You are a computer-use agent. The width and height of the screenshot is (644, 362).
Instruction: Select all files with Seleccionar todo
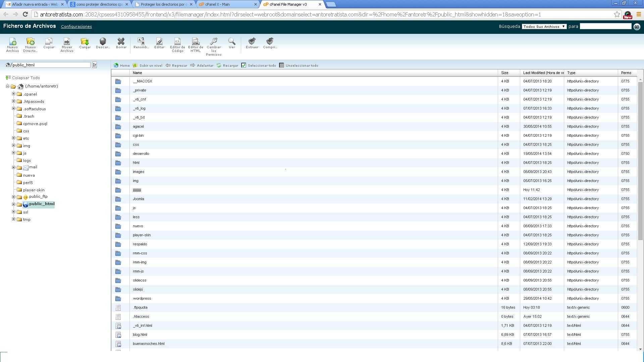pyautogui.click(x=259, y=65)
